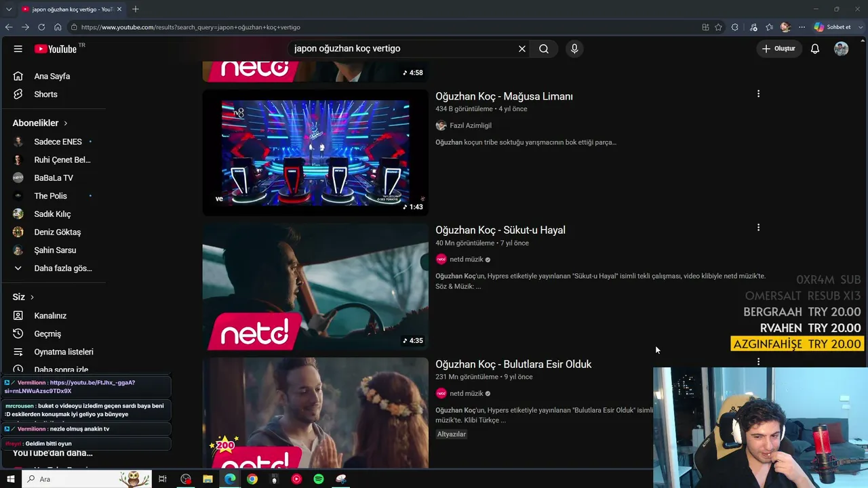Open the Bulutlara Esir Olduk video thumbnail
Image resolution: width=868 pixels, height=488 pixels.
click(x=315, y=413)
